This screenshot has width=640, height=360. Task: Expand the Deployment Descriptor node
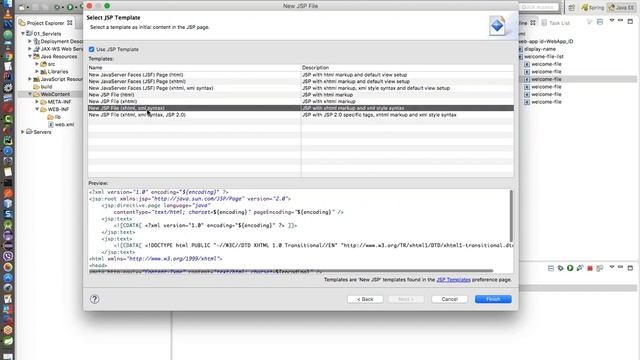[x=30, y=41]
